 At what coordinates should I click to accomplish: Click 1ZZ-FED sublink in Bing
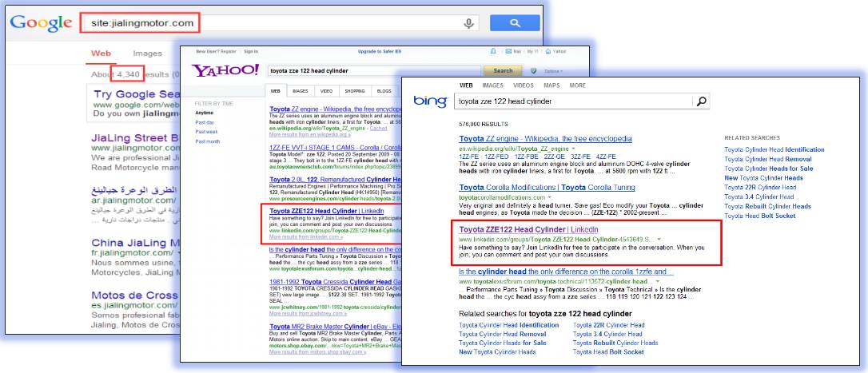tap(497, 157)
